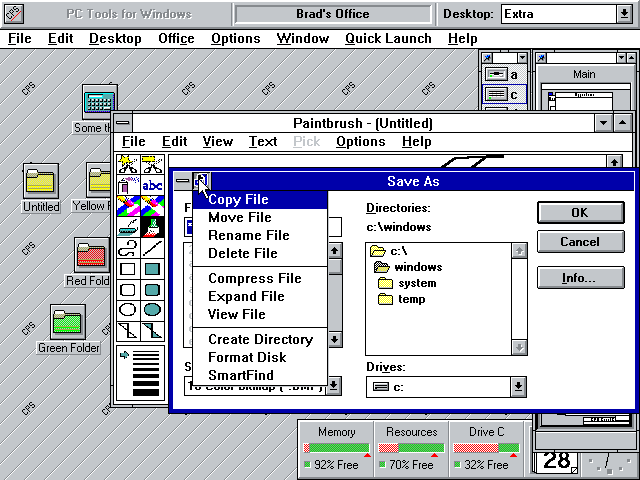Open Paintbrush's Text menu
The width and height of the screenshot is (640, 480).
(263, 142)
